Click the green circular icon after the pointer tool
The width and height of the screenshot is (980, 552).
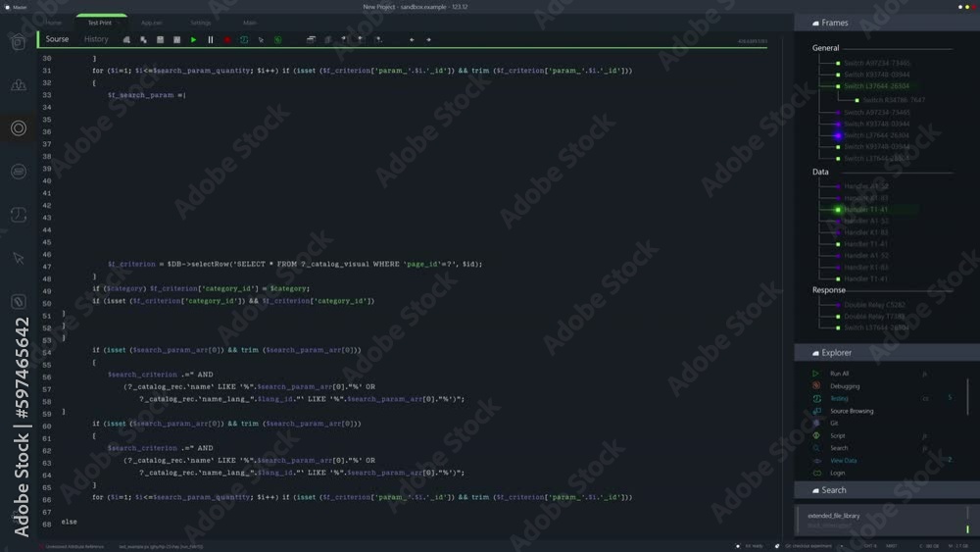pos(278,39)
